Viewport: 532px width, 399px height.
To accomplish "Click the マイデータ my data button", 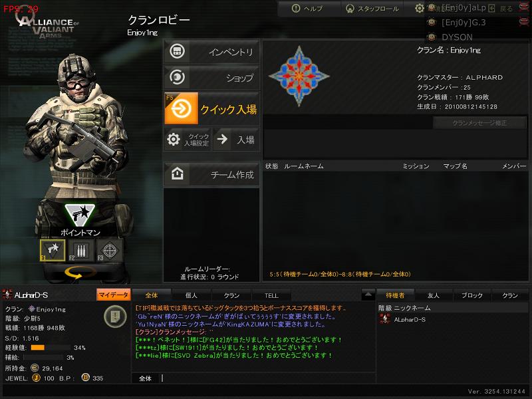I will tap(113, 295).
